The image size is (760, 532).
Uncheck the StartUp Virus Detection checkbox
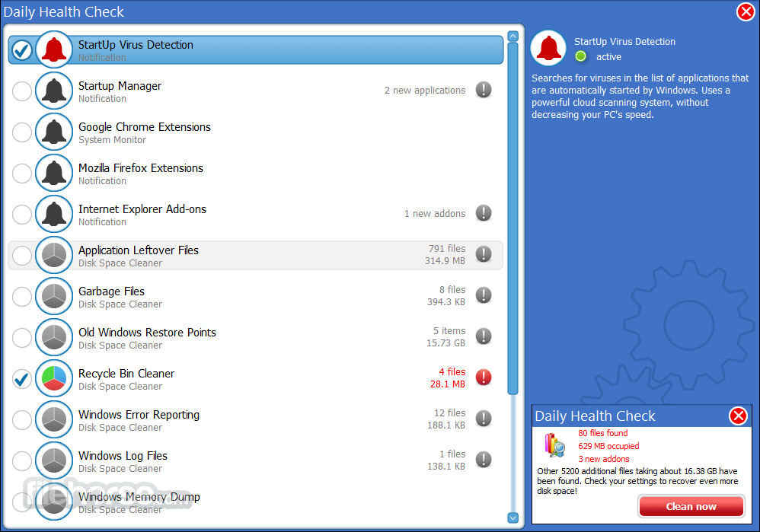click(22, 50)
